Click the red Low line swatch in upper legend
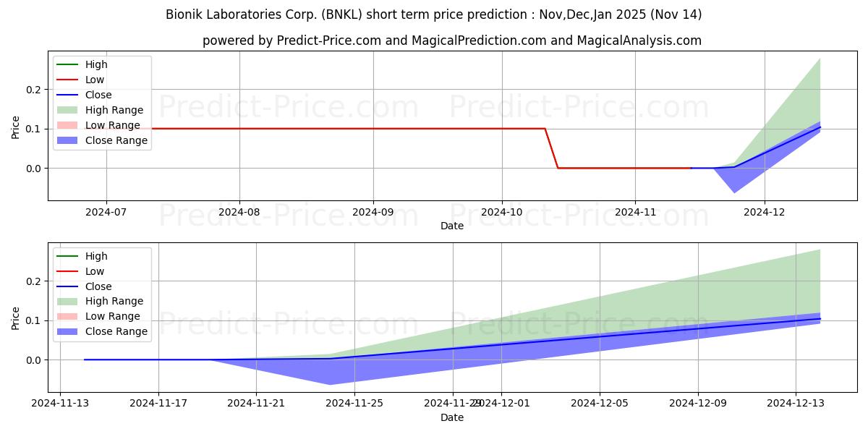The width and height of the screenshot is (868, 434). [69, 80]
